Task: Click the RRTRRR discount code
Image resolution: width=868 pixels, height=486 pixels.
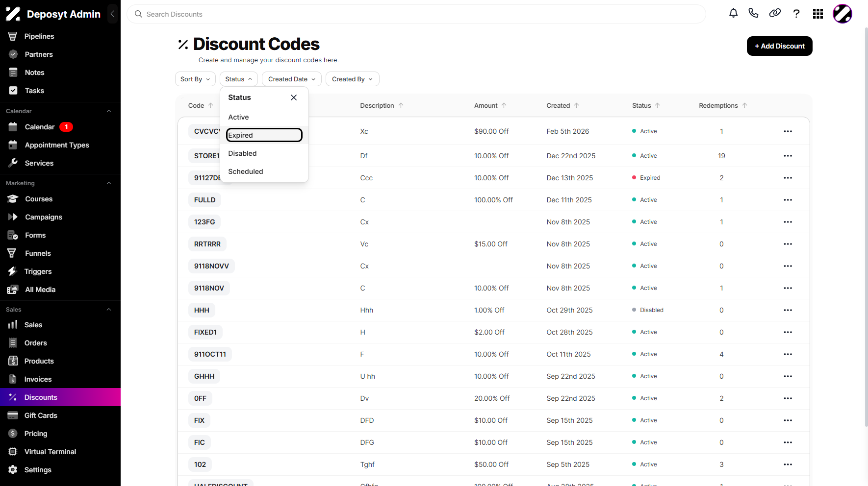Action: [207, 244]
